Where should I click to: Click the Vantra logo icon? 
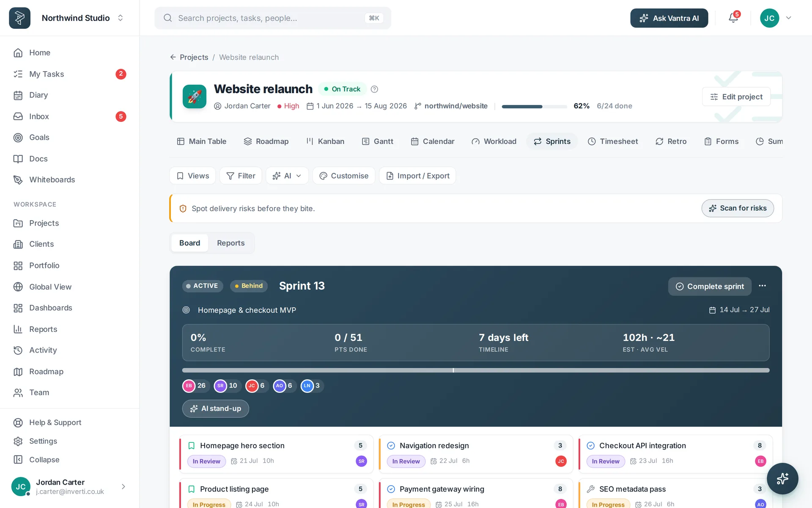point(19,18)
